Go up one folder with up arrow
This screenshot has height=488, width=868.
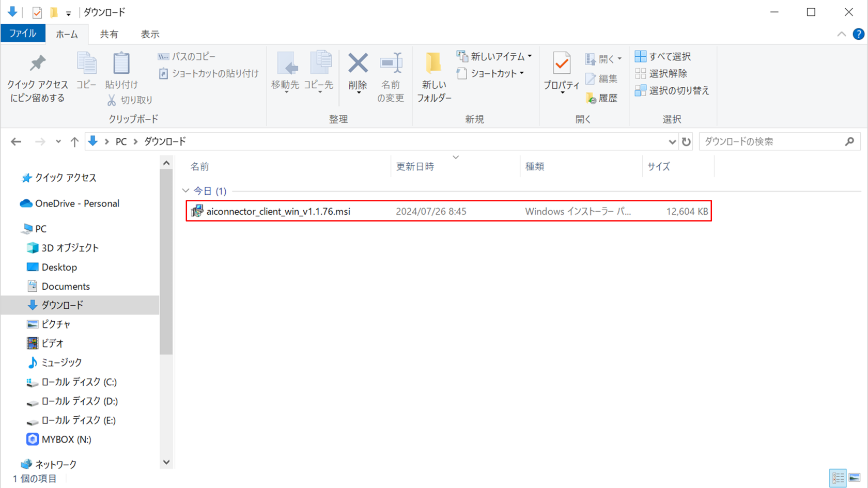[x=74, y=141]
